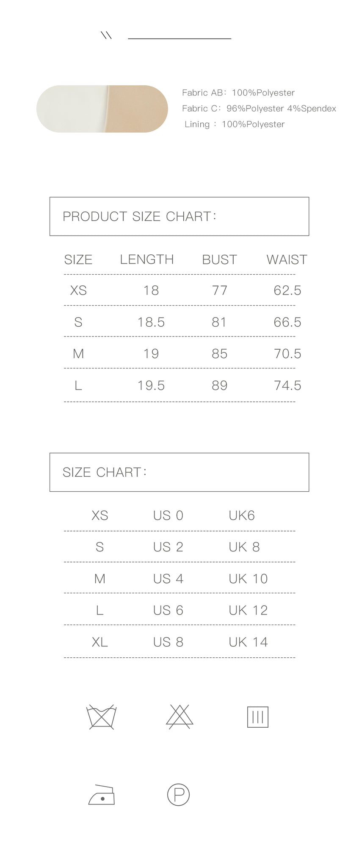359x868 pixels.
Task: Click the L row length value 19.5
Action: [151, 385]
